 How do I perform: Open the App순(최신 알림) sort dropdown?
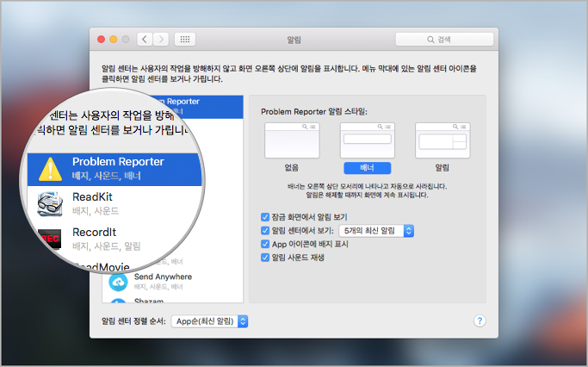click(x=209, y=321)
